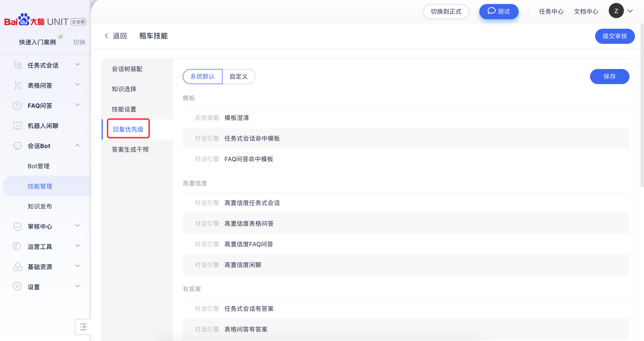Click the 有答案 section heading
The width and height of the screenshot is (644, 341).
click(192, 289)
